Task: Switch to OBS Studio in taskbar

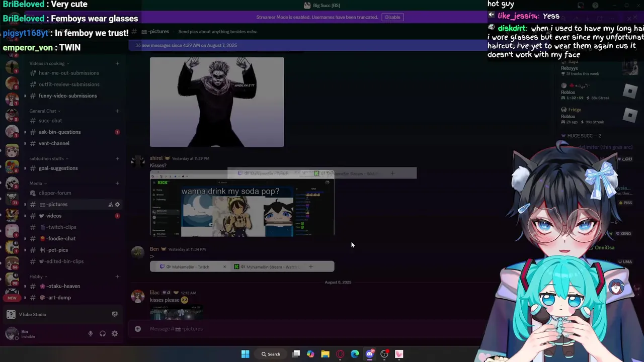Action: 384,354
